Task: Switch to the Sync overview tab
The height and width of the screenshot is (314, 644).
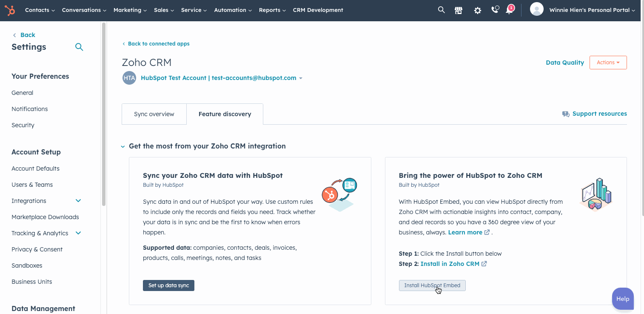Action: pos(154,114)
